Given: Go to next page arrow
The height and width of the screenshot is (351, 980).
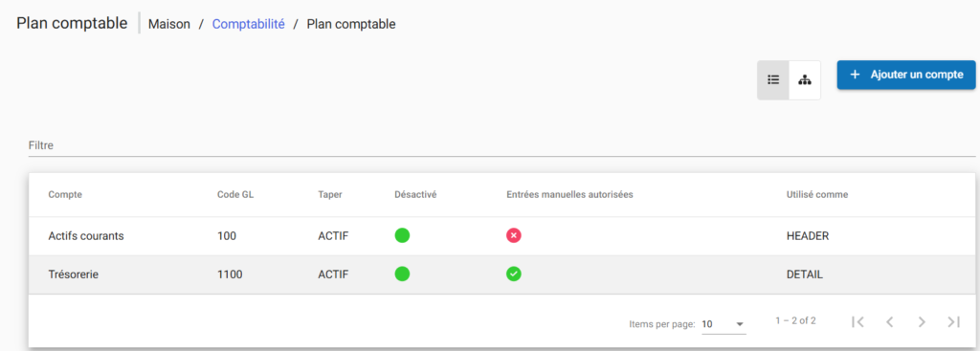Looking at the screenshot, I should tap(922, 321).
